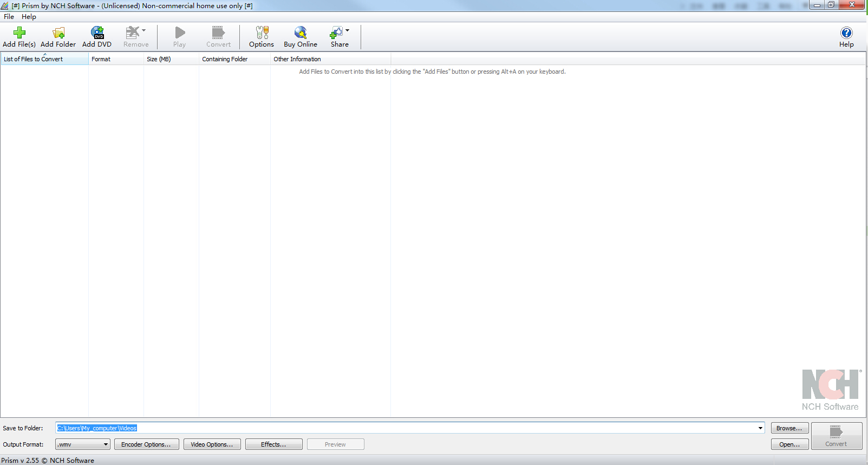Image resolution: width=868 pixels, height=465 pixels.
Task: Click the Buy Online globe icon
Action: (x=301, y=33)
